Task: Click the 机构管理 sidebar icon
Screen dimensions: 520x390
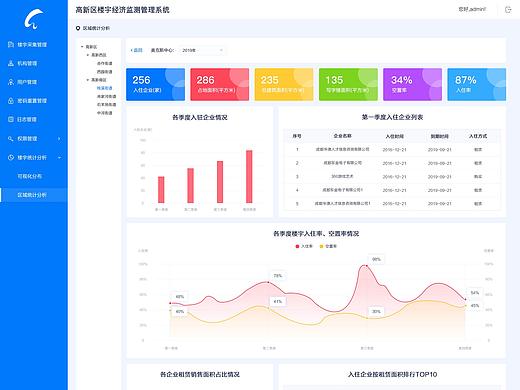Action: [11, 63]
